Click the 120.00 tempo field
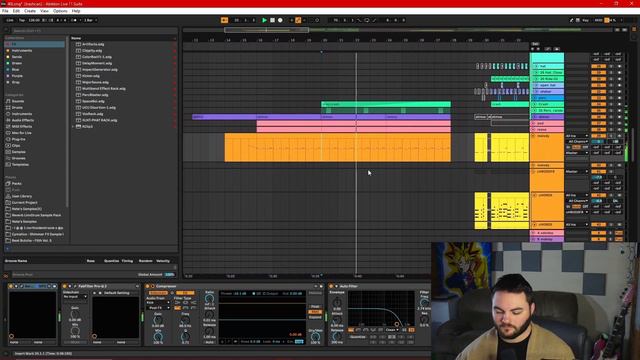The image size is (640, 360). point(34,20)
